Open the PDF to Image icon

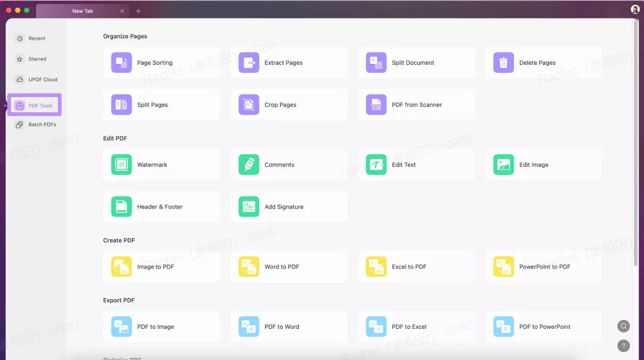tap(121, 327)
